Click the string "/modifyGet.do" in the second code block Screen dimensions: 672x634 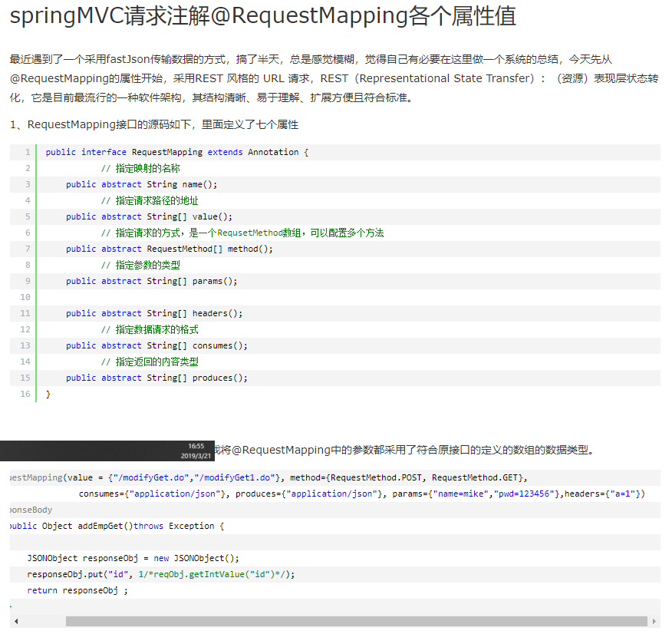151,477
